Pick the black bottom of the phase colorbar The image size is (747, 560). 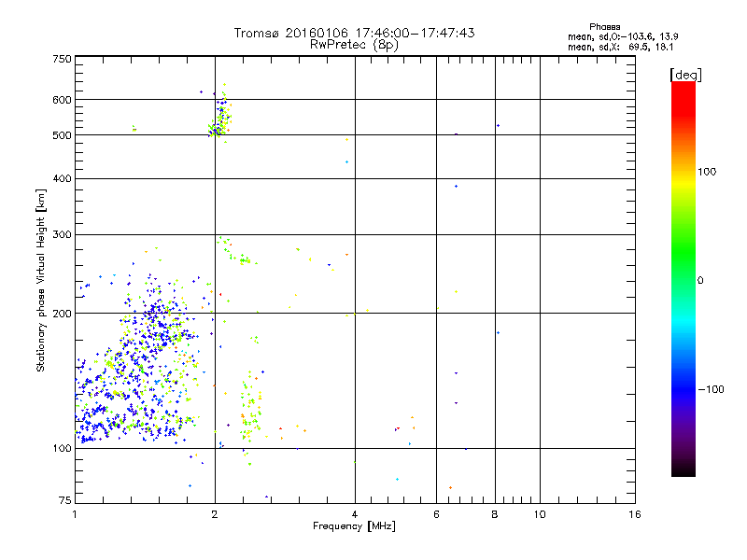684,469
